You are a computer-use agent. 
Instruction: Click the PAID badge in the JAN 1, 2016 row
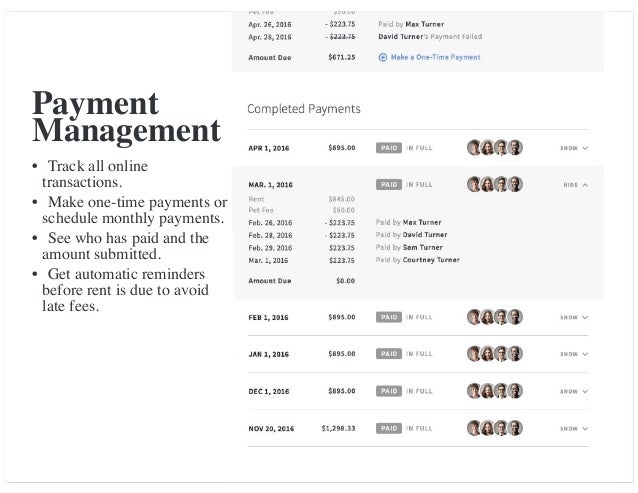(x=389, y=353)
